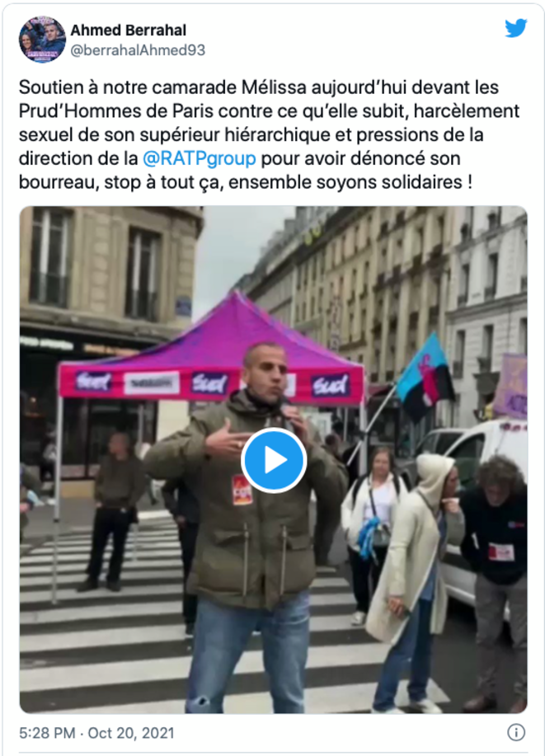Open Ahmed Berrahal's round profile avatar
545x756 pixels.
(x=42, y=39)
